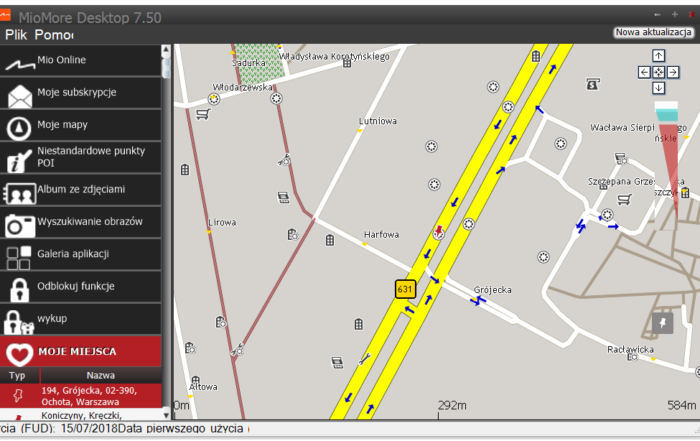Click the shopping cart POI near Włodarzewska
Viewport: 700px width, 441px height.
tap(203, 114)
